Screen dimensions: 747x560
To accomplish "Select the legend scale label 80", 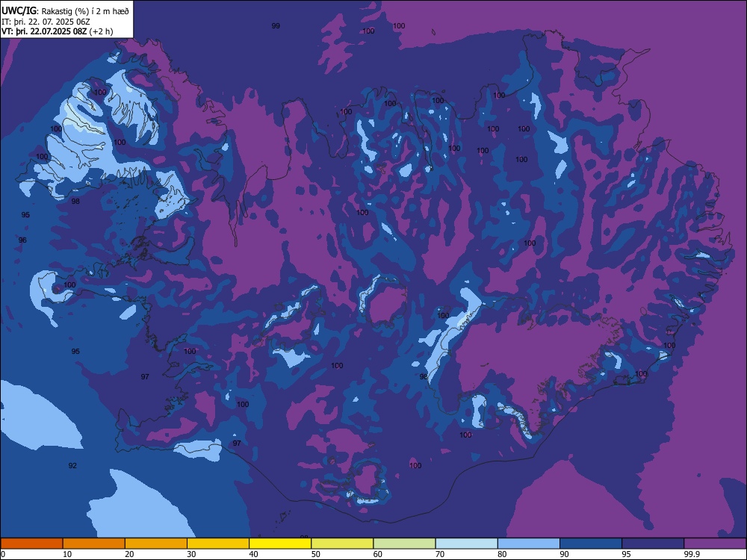I will point(502,554).
